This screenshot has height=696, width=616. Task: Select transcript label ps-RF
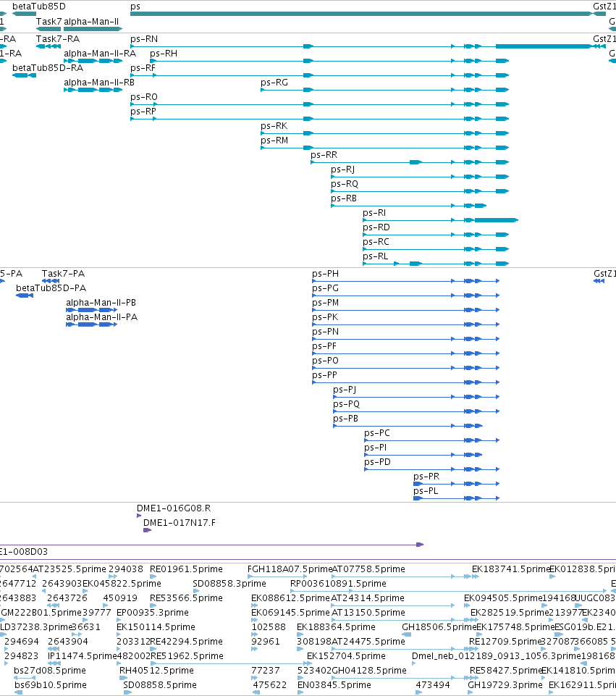[143, 68]
